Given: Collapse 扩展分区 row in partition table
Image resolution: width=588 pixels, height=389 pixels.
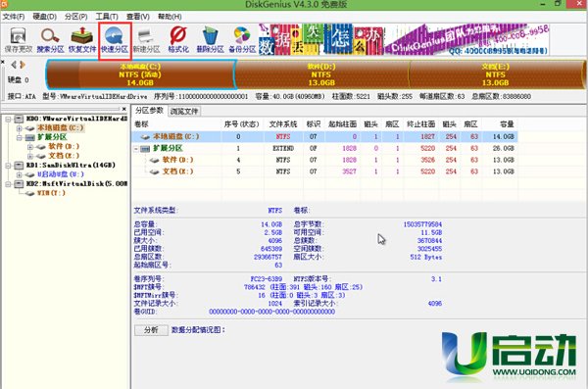Looking at the screenshot, I should (x=136, y=149).
